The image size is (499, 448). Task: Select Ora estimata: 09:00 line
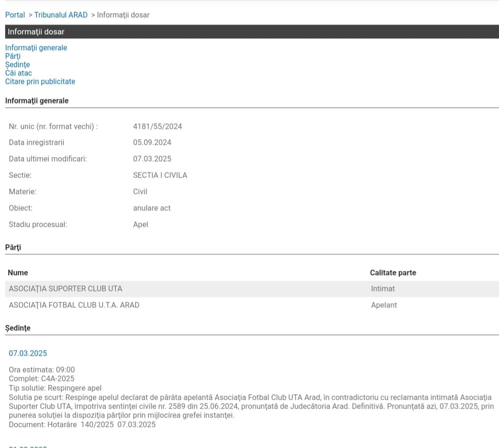(42, 370)
